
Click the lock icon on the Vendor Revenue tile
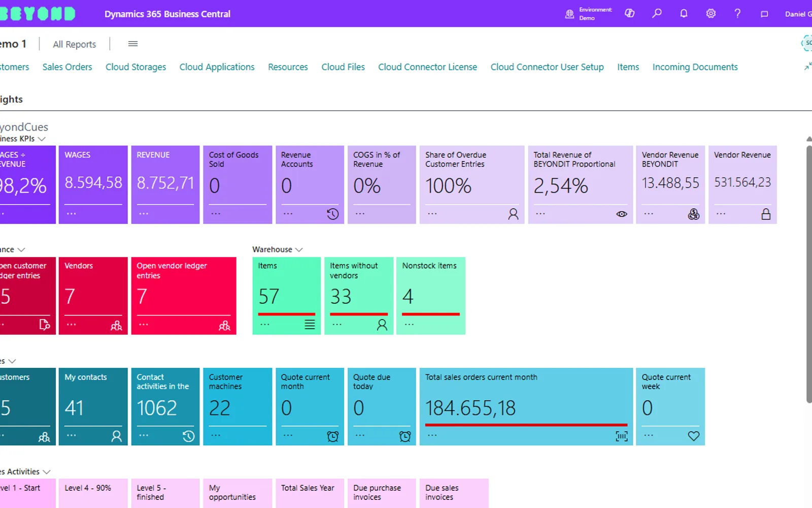point(766,214)
